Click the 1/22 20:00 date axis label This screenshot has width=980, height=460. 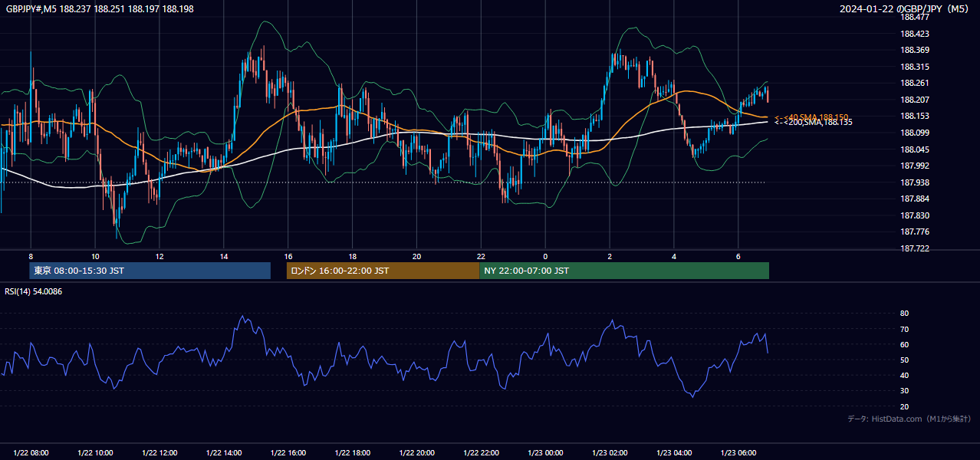pos(417,453)
